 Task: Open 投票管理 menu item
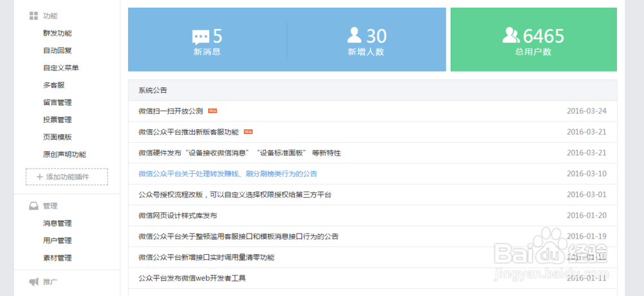(57, 120)
